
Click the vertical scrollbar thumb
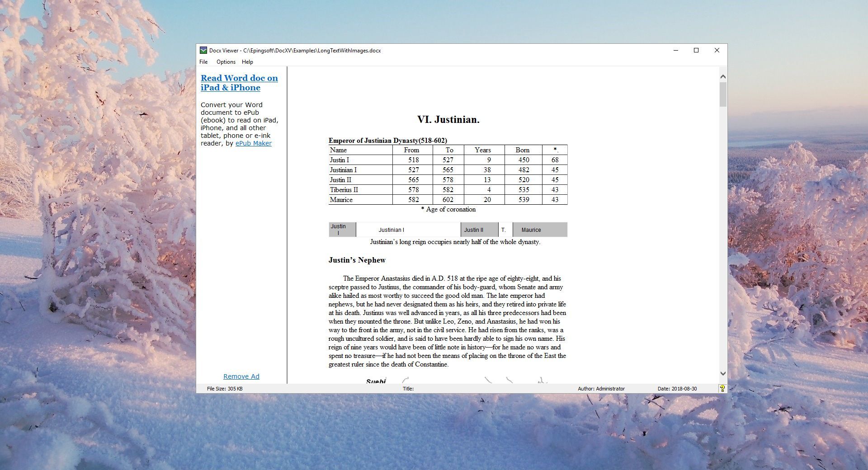coord(723,94)
